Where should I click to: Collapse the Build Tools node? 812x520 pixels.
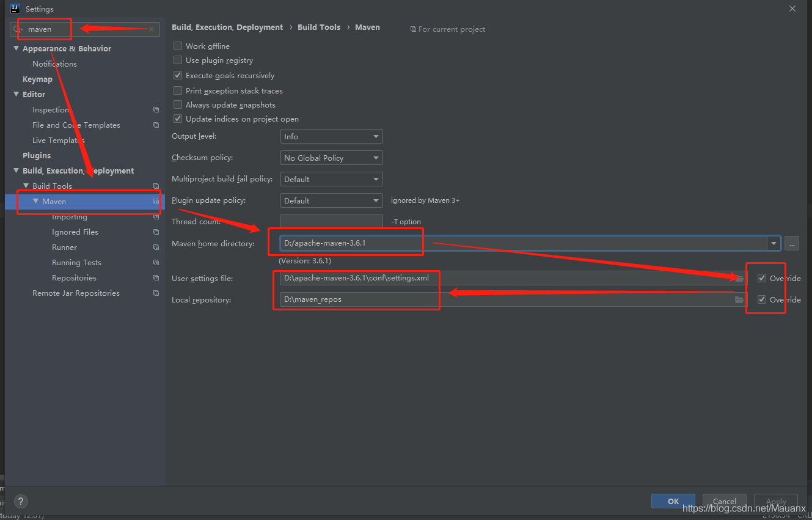(26, 186)
